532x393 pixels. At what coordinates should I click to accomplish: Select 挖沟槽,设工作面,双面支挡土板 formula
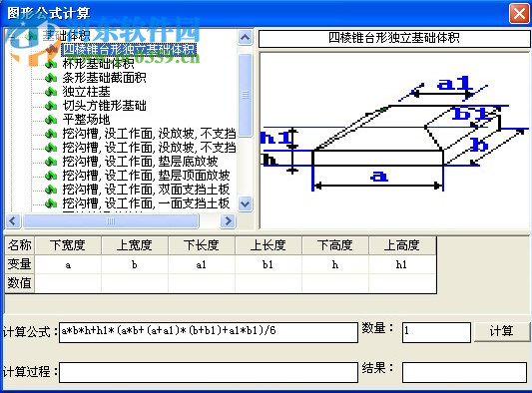point(147,190)
